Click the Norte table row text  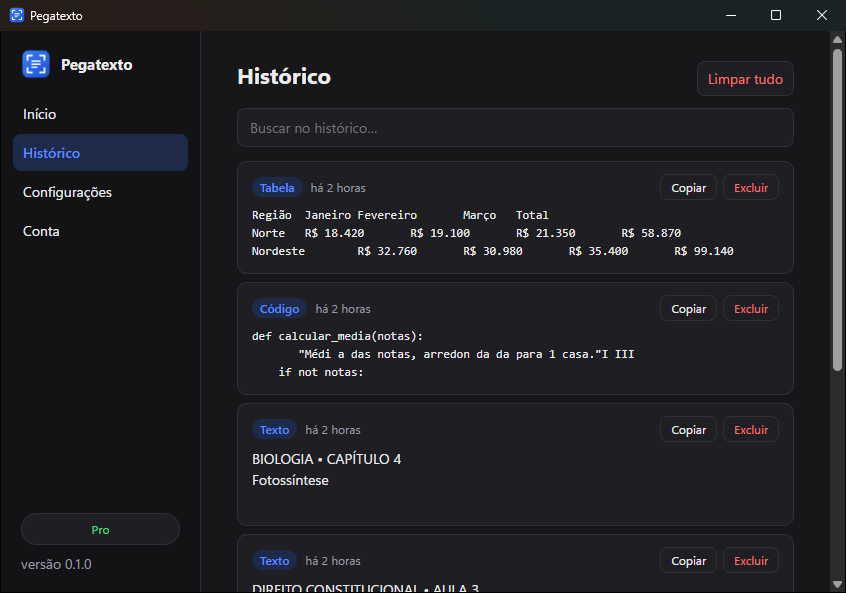click(466, 233)
